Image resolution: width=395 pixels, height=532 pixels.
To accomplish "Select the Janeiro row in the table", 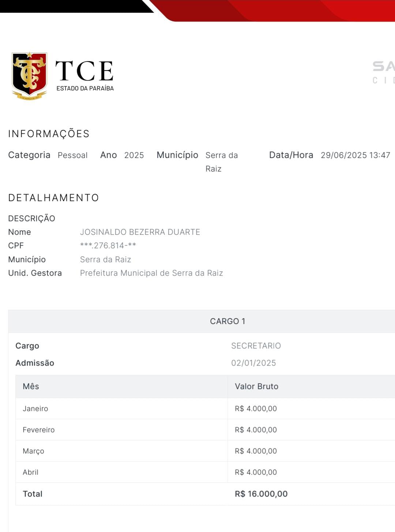I will [35, 409].
